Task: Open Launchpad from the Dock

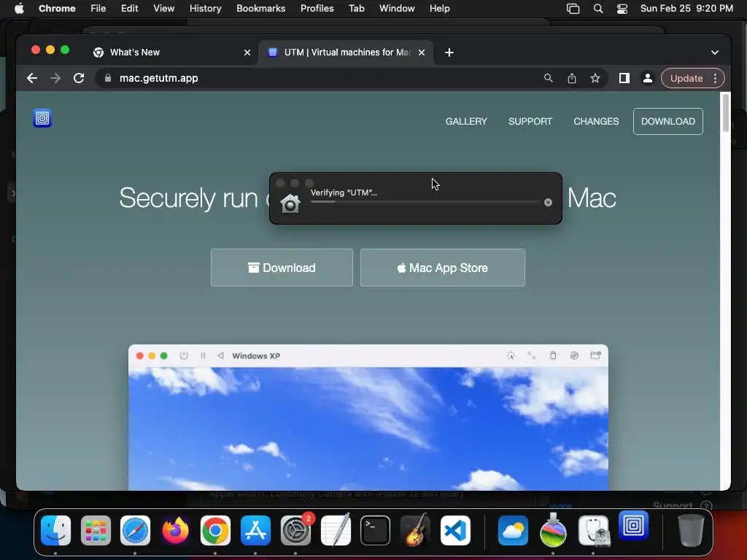Action: coord(96,530)
